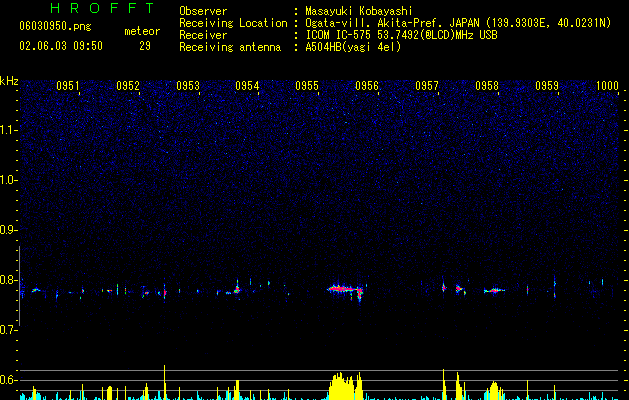Click the meteor count value 29
Image resolution: width=629 pixels, height=400 pixels.
click(145, 46)
